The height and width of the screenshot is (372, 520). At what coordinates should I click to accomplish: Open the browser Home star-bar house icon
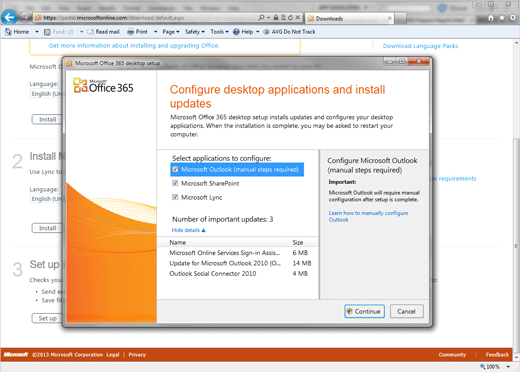point(491,18)
